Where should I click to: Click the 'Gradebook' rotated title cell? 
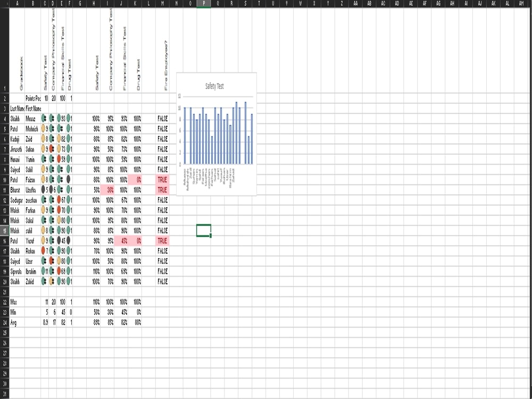(17, 50)
